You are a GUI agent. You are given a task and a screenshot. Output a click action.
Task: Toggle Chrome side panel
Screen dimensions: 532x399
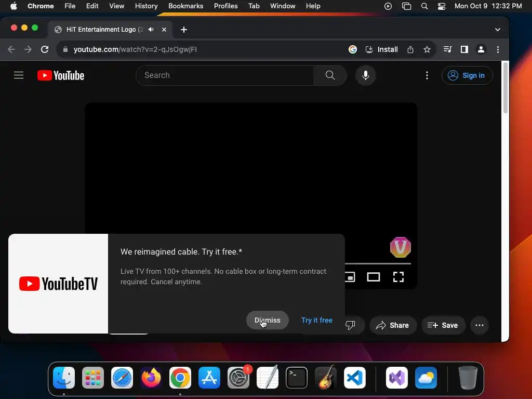[464, 49]
